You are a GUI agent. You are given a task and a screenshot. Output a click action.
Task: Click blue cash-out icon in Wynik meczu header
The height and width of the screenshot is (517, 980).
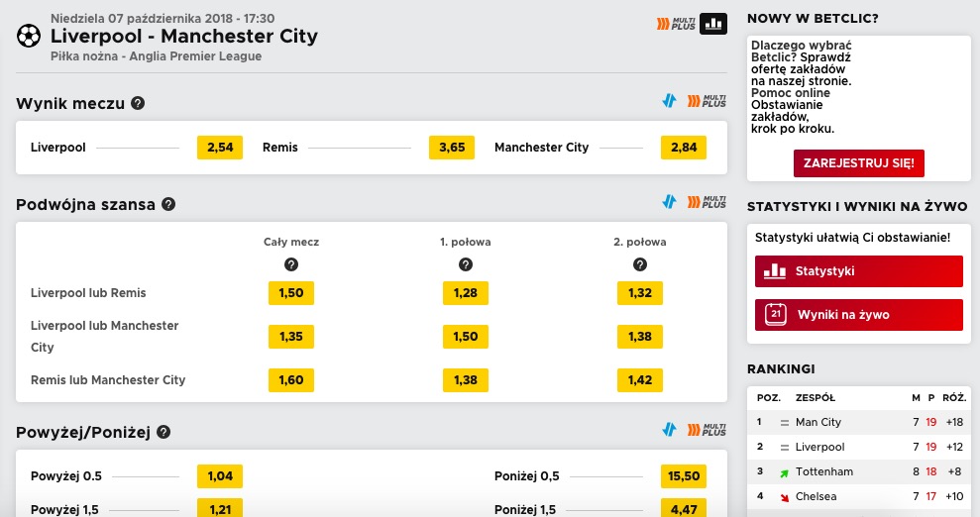click(670, 101)
